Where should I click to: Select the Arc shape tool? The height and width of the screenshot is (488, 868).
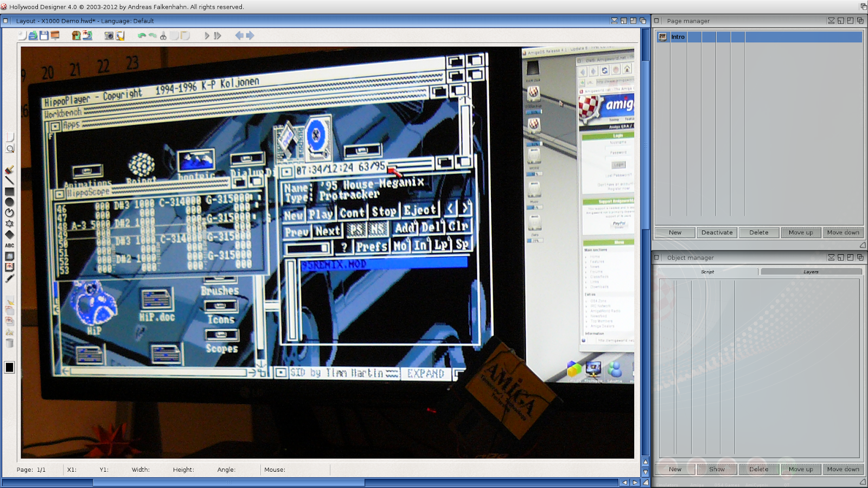click(x=9, y=213)
